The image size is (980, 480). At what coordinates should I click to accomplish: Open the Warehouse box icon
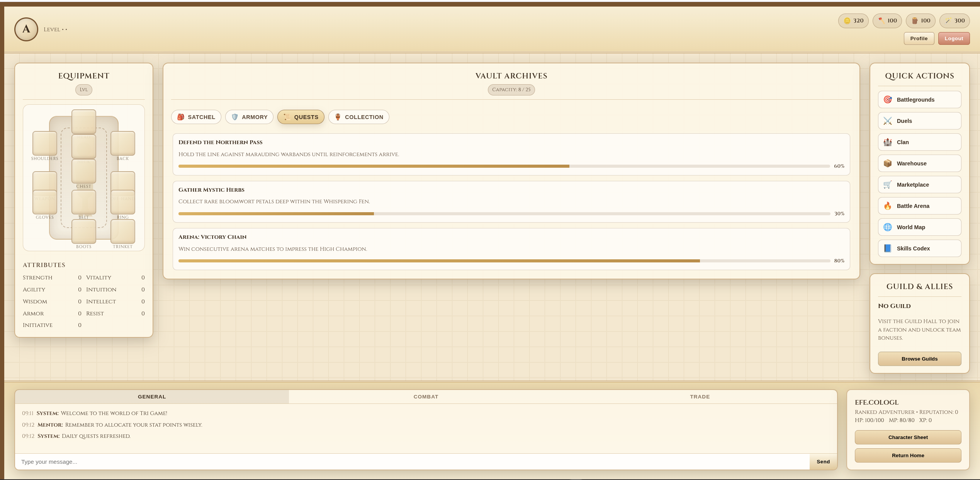coord(888,163)
